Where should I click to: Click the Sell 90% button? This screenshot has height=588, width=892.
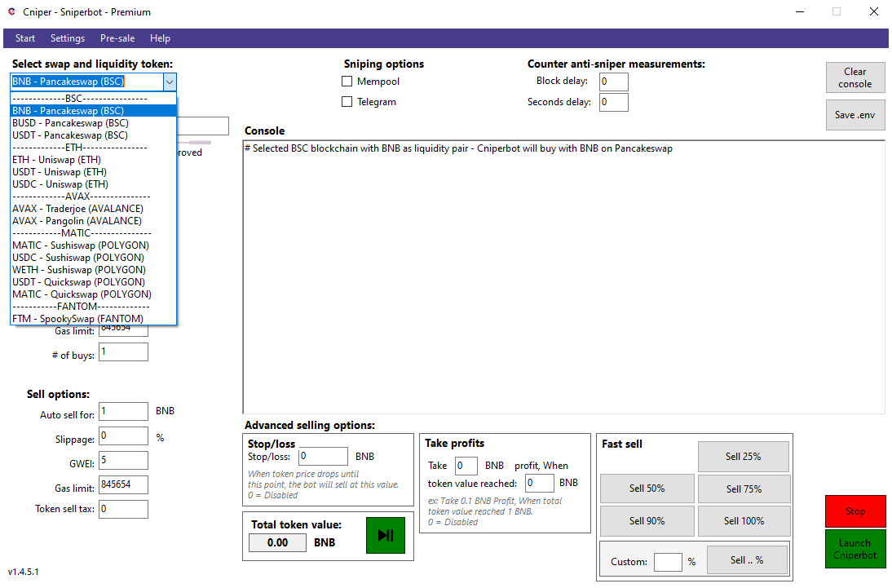[647, 521]
